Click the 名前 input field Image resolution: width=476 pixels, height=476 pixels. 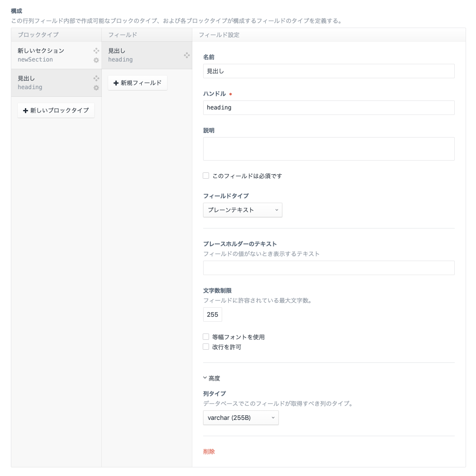328,71
